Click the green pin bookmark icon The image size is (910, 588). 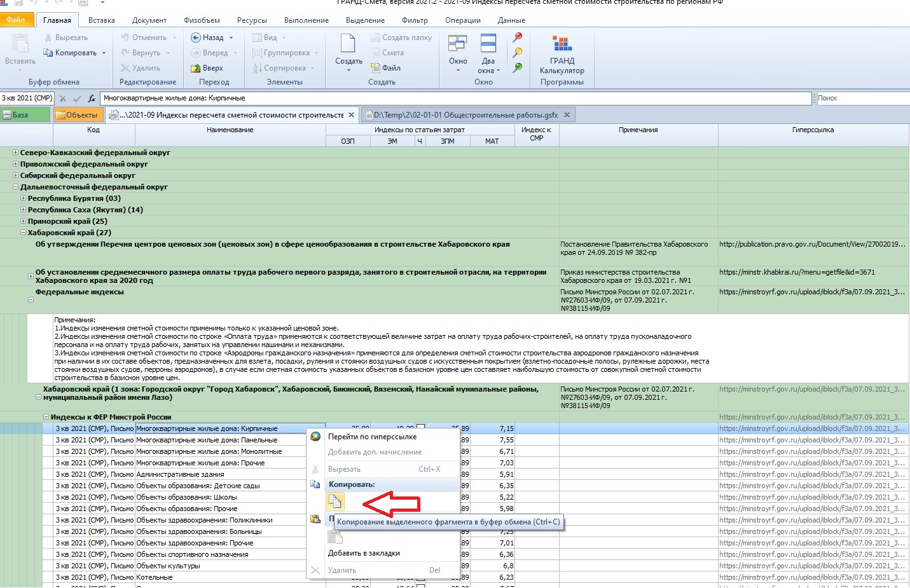[518, 67]
